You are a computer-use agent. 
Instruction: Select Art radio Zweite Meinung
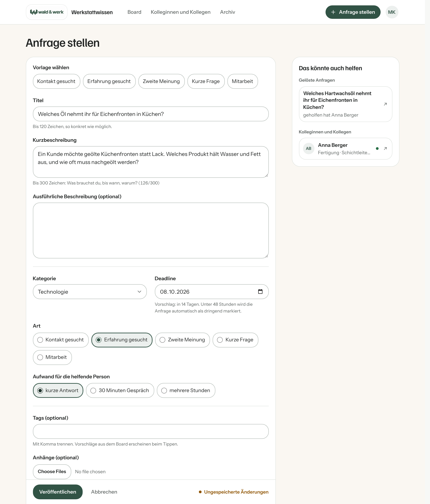coord(182,340)
